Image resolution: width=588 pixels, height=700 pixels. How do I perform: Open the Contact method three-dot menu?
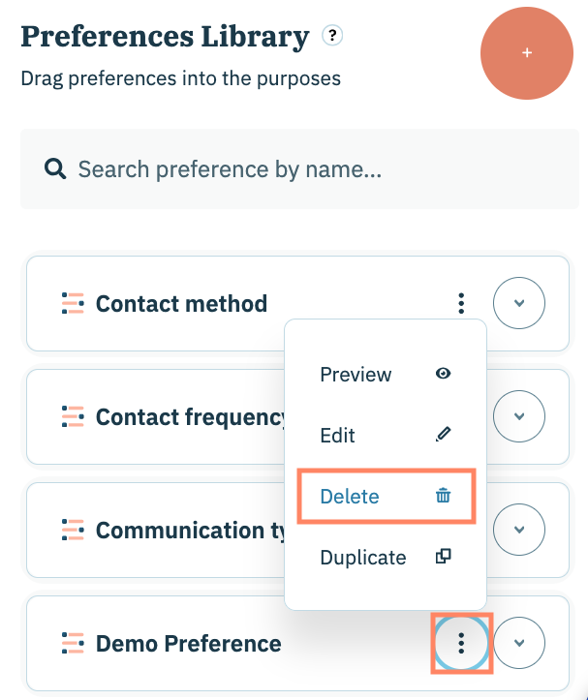461,304
